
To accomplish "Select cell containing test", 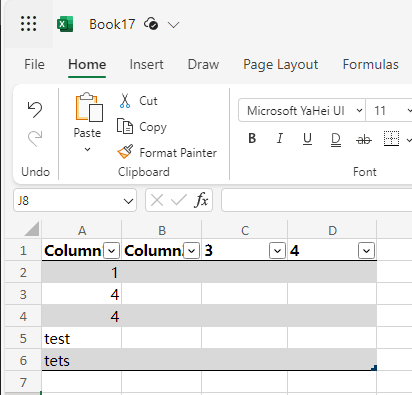I will click(82, 338).
